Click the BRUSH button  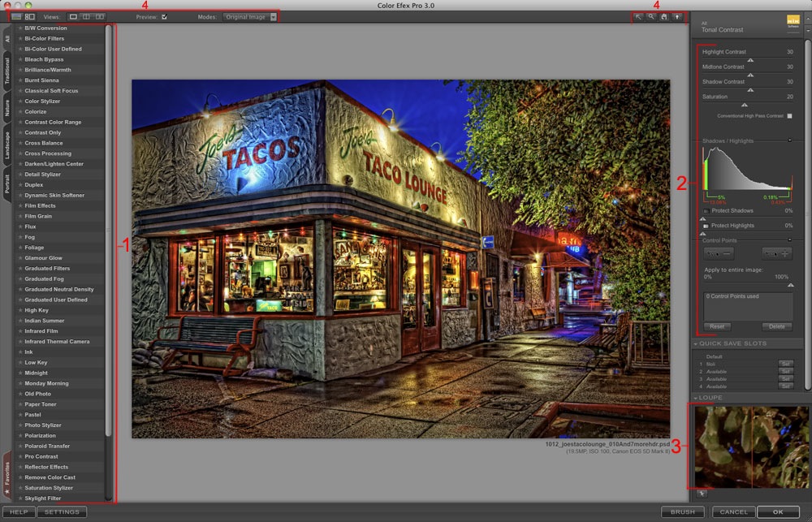(683, 512)
